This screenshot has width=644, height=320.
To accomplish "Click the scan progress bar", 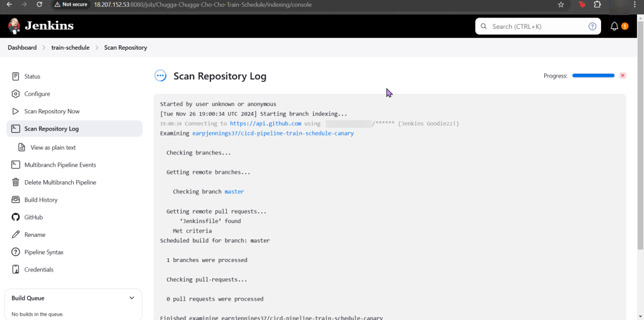I will (x=593, y=76).
